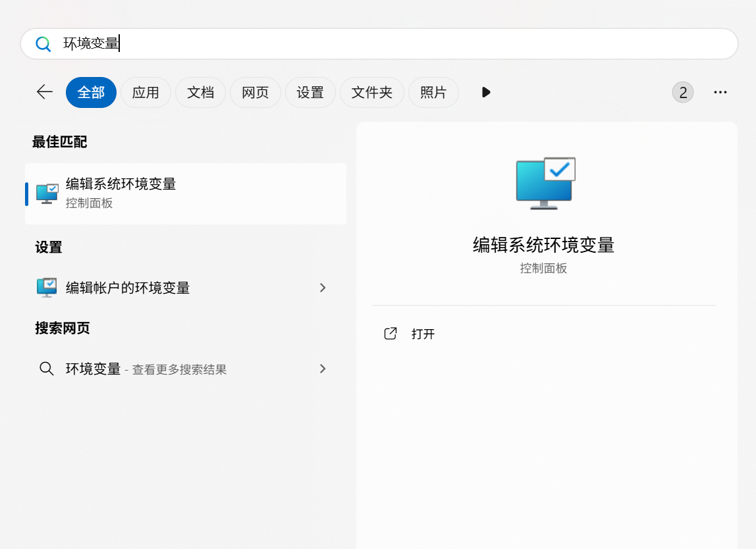Viewport: 756px width, 549px height.
Task: Open the 编辑帐户的环境变量 settings result
Action: click(x=186, y=288)
